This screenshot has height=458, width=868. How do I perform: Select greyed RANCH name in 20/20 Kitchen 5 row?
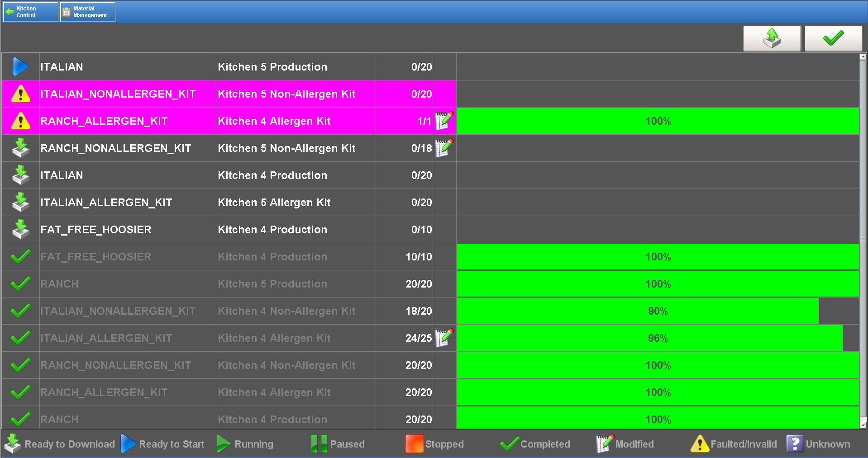[59, 284]
